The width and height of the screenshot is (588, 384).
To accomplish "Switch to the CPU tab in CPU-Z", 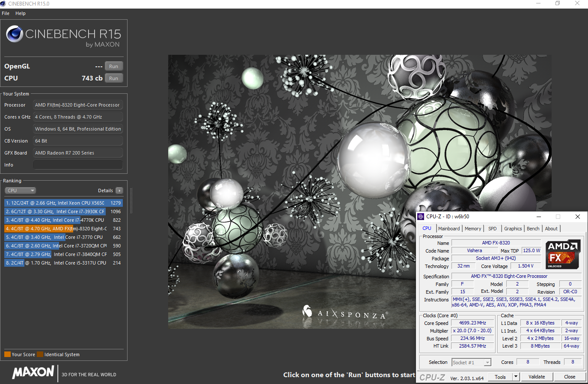I will point(427,229).
